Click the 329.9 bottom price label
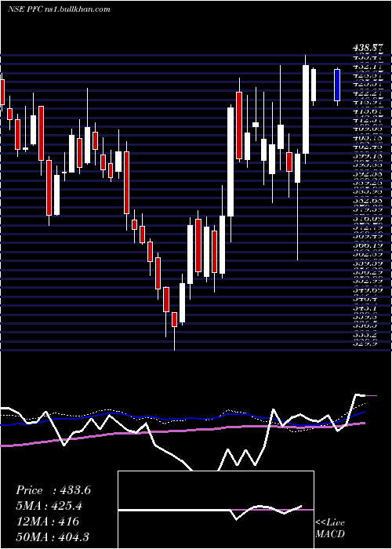The height and width of the screenshot is (549, 392). (x=365, y=344)
